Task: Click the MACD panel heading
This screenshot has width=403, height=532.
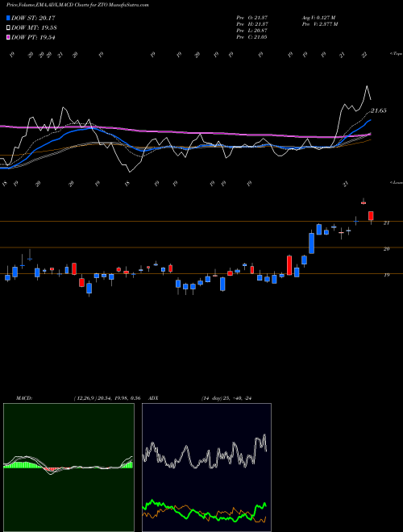Action: pos(23,398)
